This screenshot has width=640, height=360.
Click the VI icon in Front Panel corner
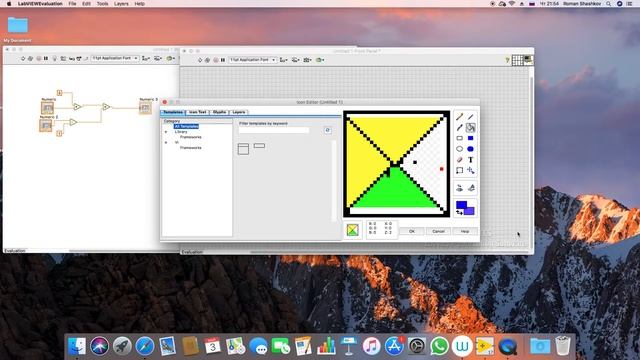pos(529,60)
